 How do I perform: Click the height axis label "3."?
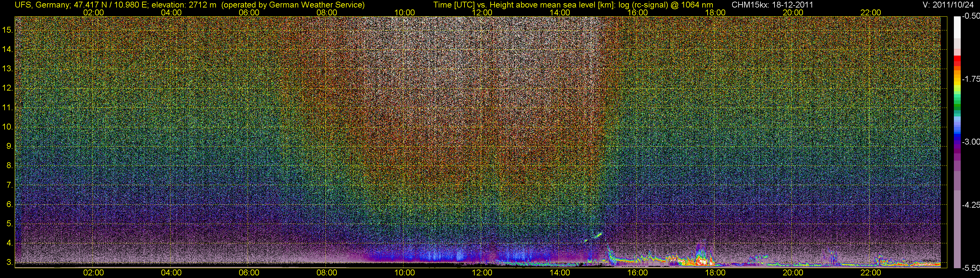click(9, 262)
